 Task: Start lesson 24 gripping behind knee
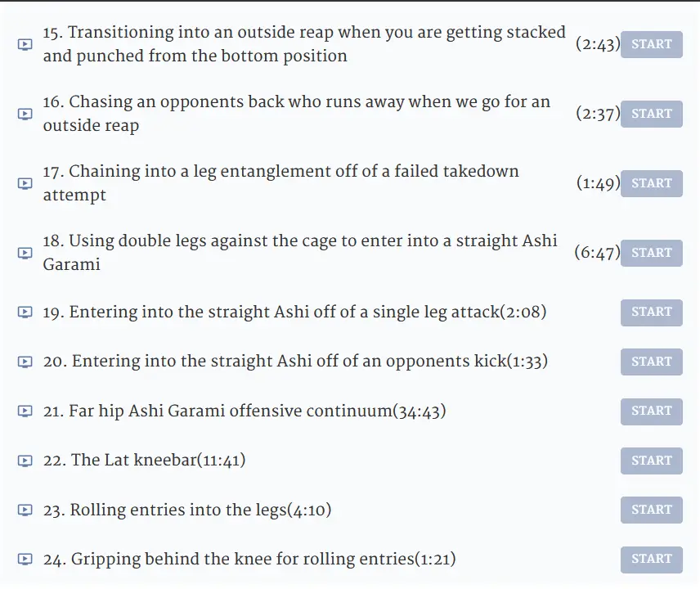pyautogui.click(x=651, y=560)
